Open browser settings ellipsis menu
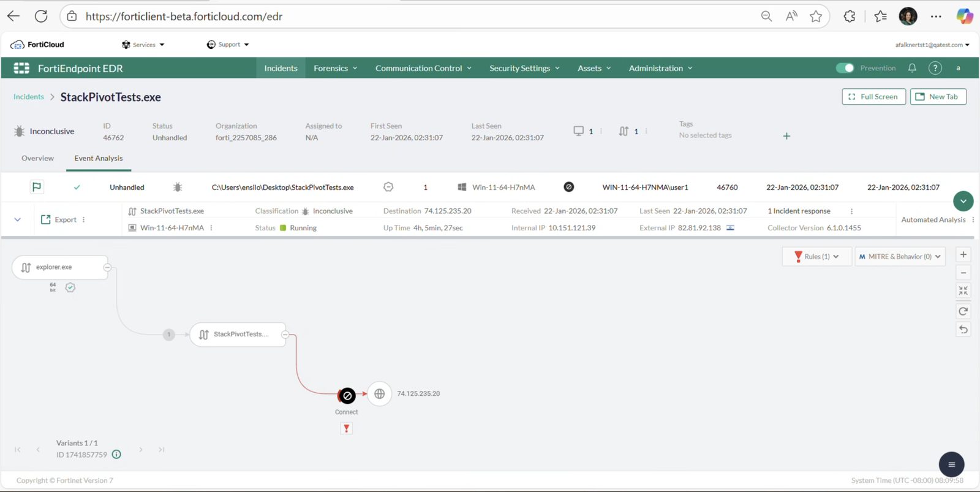The image size is (980, 492). click(936, 17)
